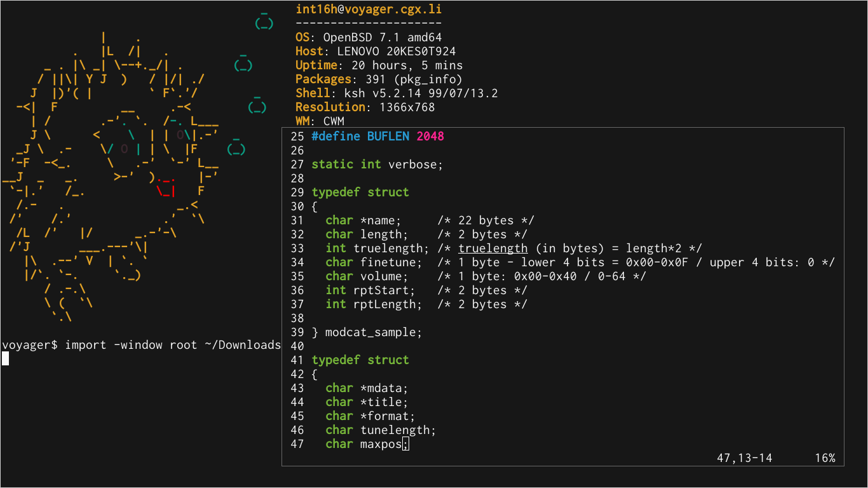This screenshot has height=488, width=868.
Task: Click 'char maxpos;' on line 47
Action: pos(367,444)
